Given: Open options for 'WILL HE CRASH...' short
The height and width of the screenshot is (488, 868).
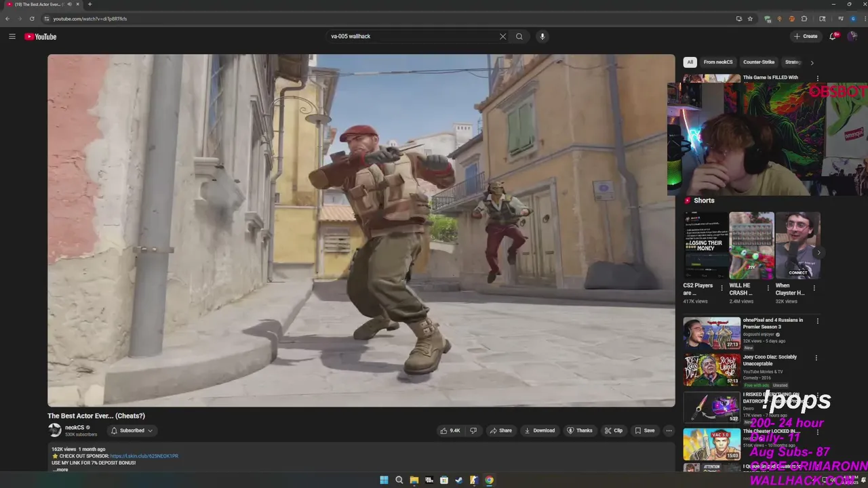Looking at the screenshot, I should pyautogui.click(x=768, y=288).
